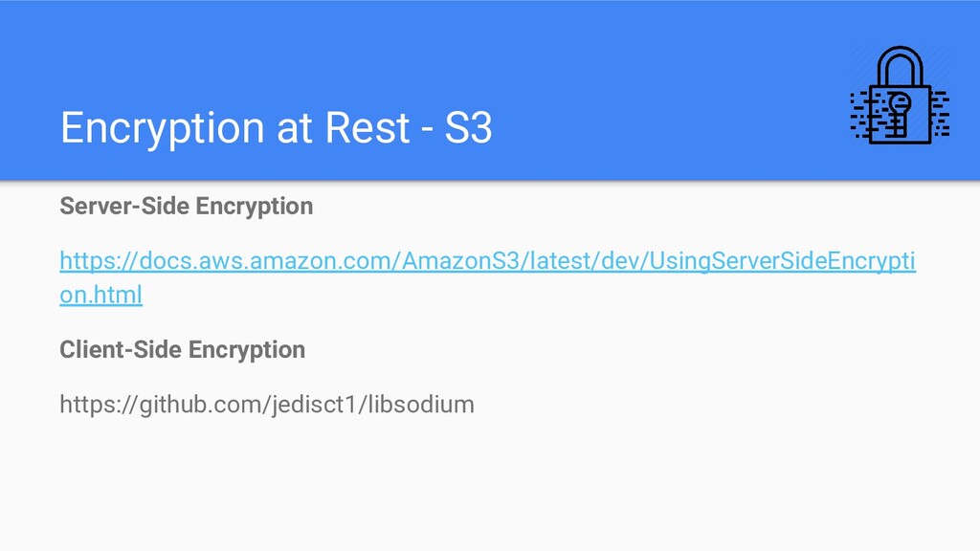
Task: Click "github.com" in the plain URL
Action: click(x=200, y=405)
